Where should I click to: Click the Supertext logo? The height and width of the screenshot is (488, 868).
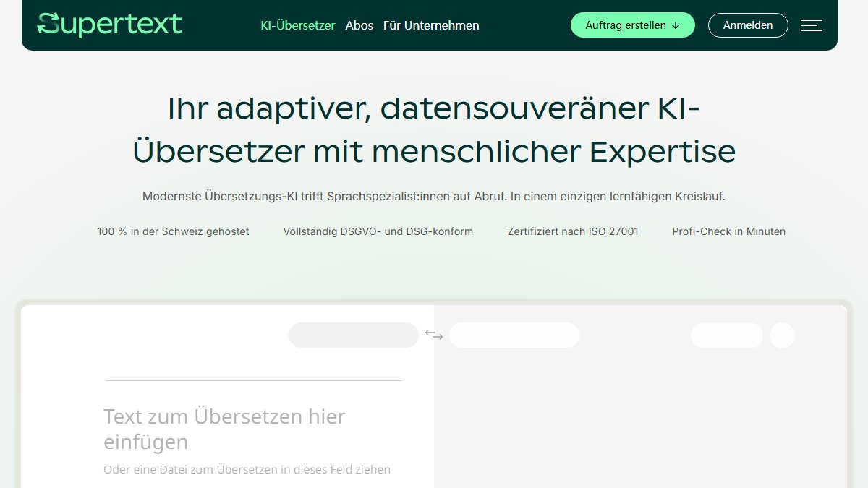[109, 25]
